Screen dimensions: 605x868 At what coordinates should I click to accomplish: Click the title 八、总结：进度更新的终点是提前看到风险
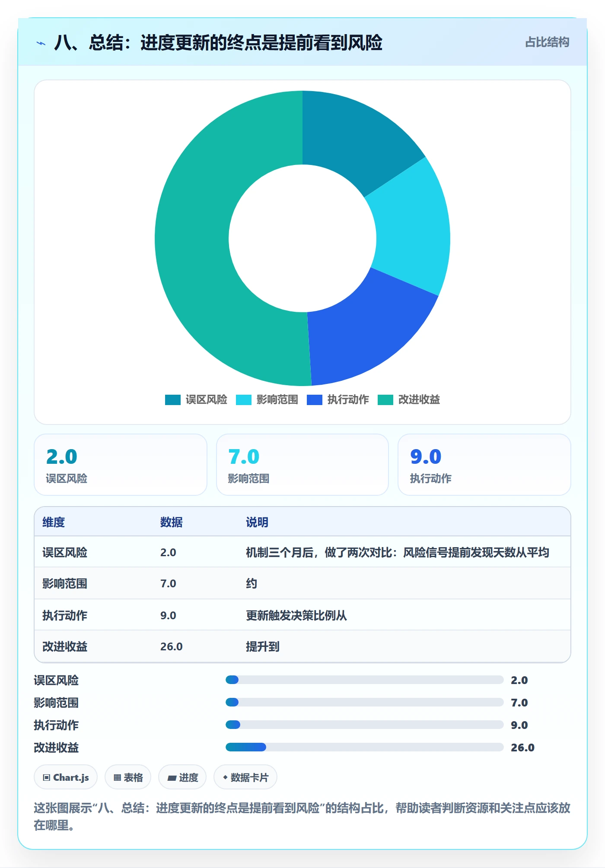coord(218,43)
